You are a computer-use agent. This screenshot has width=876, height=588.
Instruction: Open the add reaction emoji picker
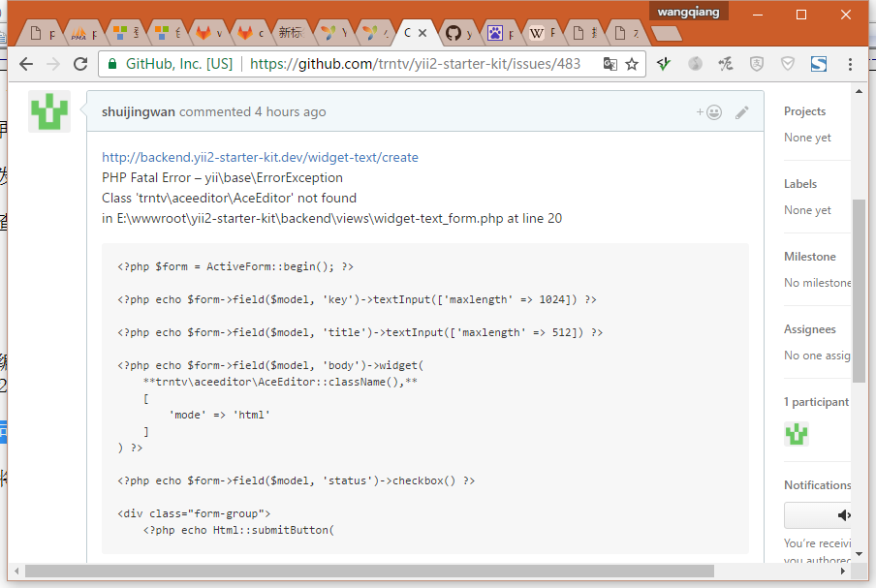coord(708,112)
